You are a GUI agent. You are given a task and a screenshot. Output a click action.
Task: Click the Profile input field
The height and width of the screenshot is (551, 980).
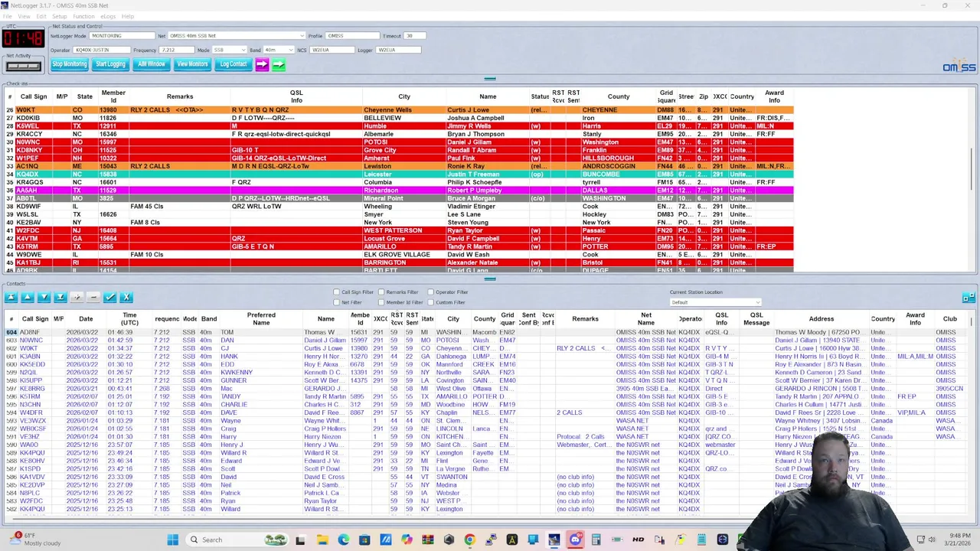tap(352, 36)
